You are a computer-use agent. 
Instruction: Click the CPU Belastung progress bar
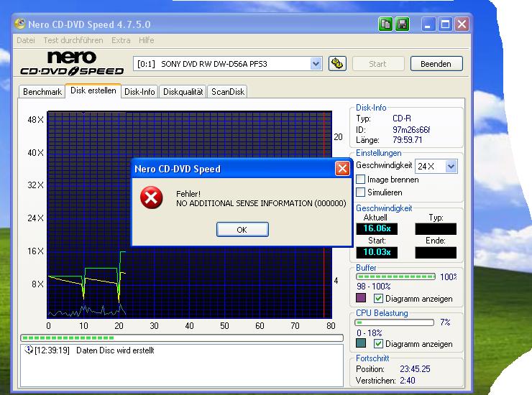click(395, 322)
